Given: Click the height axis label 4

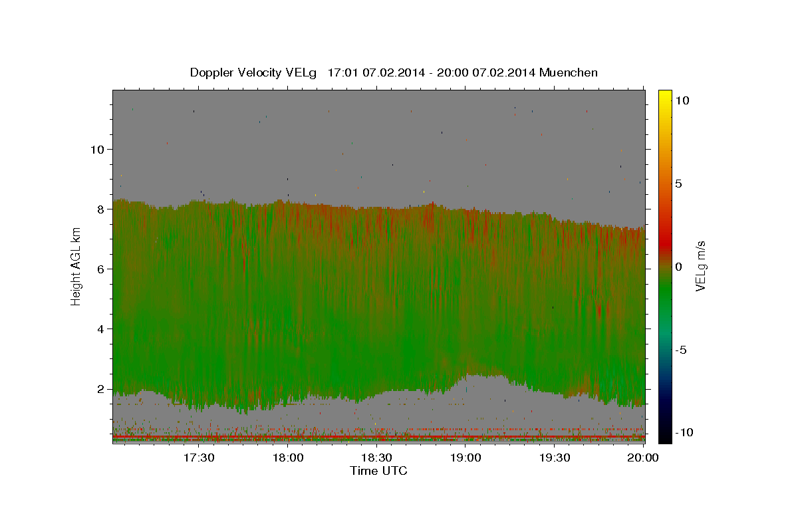Looking at the screenshot, I should coord(100,329).
